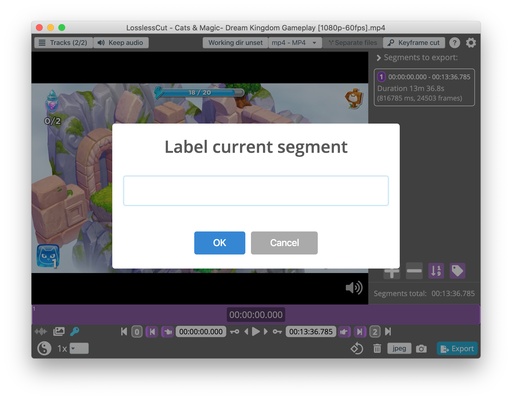512x400 pixels.
Task: Open the Tracks (2/2) panel
Action: [63, 43]
